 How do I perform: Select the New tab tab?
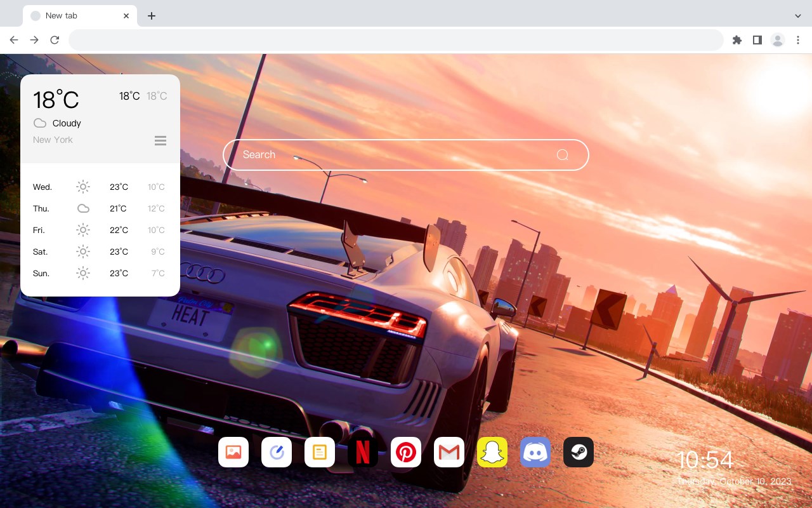pos(79,16)
